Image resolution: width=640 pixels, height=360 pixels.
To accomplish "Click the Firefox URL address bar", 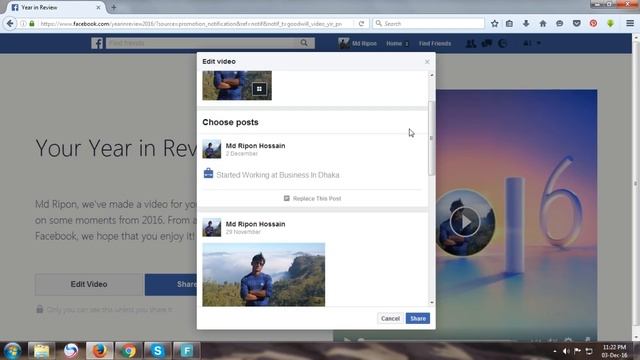I will pos(191,24).
